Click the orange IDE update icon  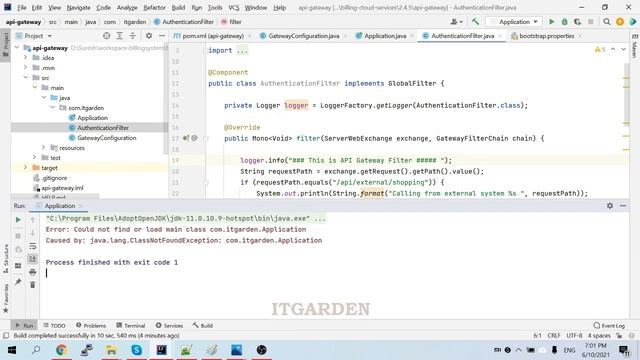pyautogui.click(x=620, y=22)
